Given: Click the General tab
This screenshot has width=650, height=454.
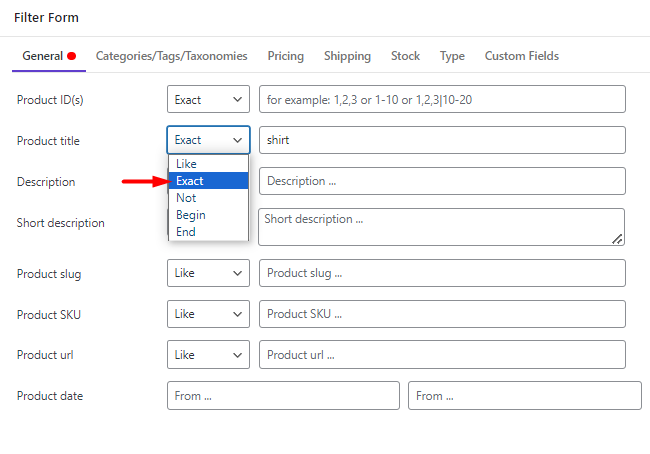Looking at the screenshot, I should (x=49, y=56).
